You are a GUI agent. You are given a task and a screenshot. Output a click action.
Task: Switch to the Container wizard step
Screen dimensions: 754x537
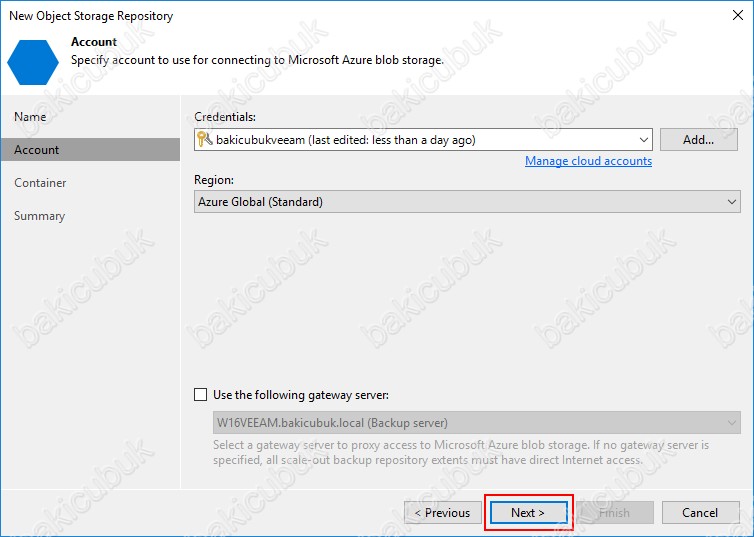(x=40, y=183)
